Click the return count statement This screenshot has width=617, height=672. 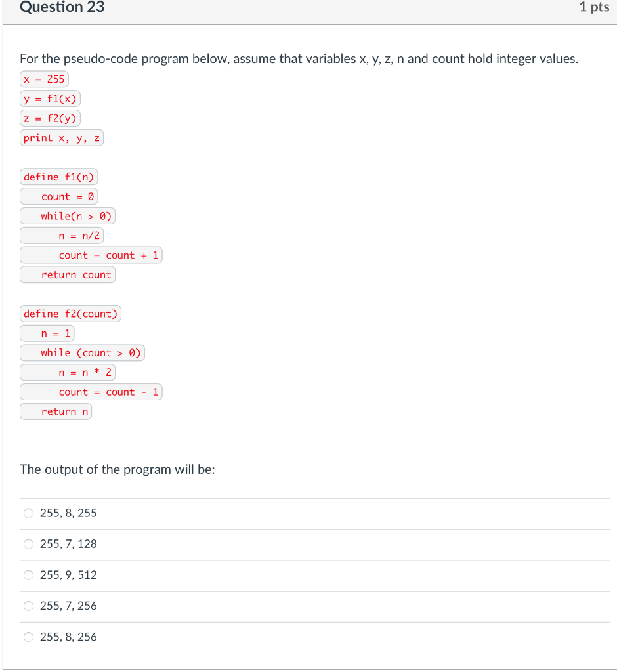pos(67,274)
